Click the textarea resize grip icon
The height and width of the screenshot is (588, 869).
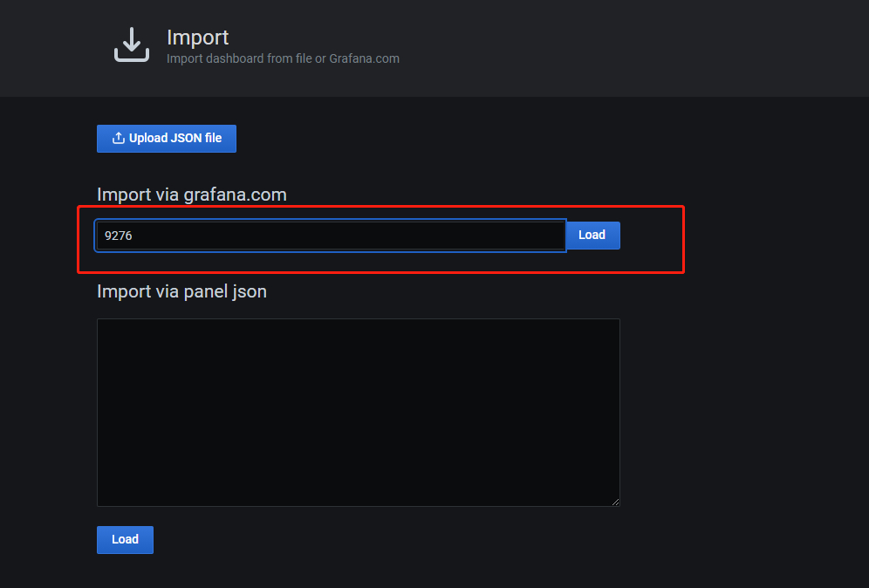coord(615,502)
